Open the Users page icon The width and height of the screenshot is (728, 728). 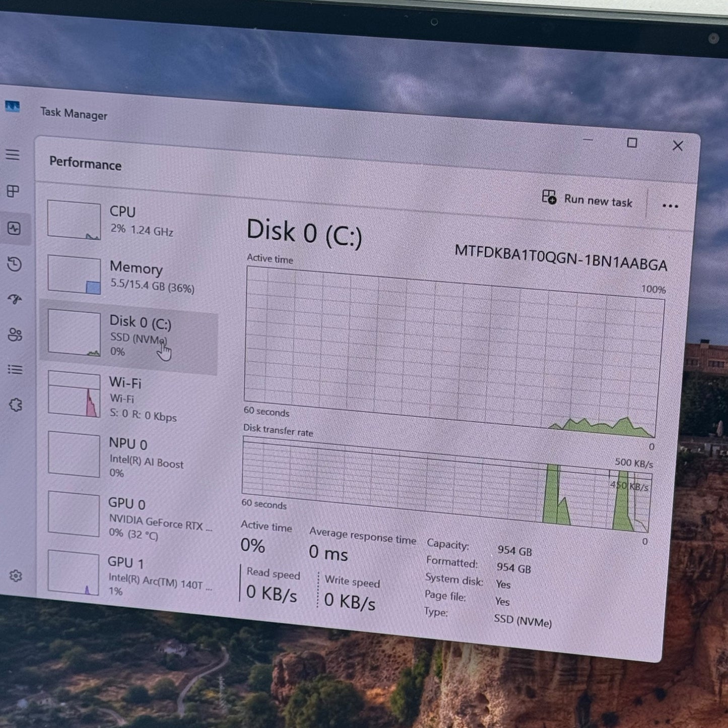[15, 335]
